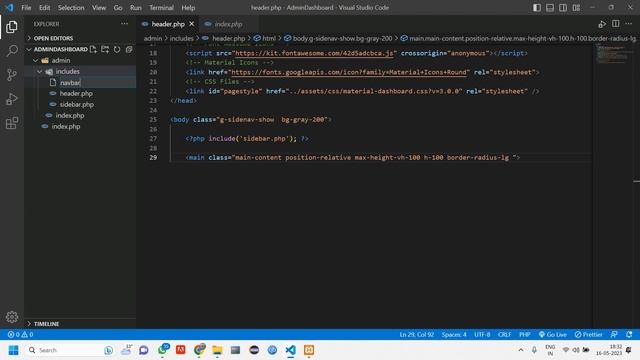Viewport: 640px width, 360px height.
Task: Click the New File icon beside ADMINDASHBOARD
Action: point(93,49)
